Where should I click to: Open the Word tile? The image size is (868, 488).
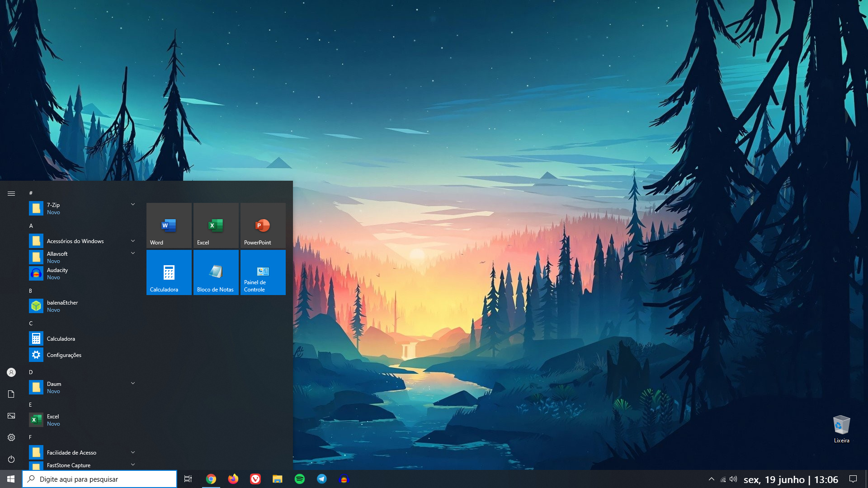pyautogui.click(x=169, y=225)
